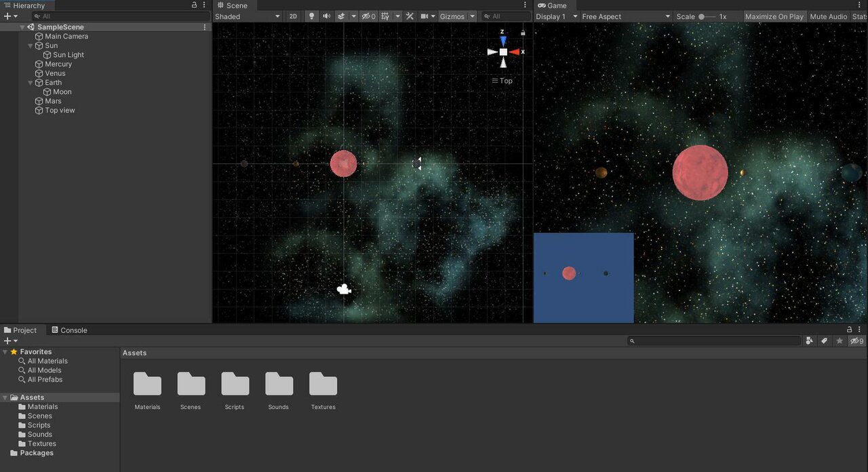Click the Favorites star filter icon in Project toolbar
Image resolution: width=868 pixels, height=472 pixels.
[x=840, y=341]
